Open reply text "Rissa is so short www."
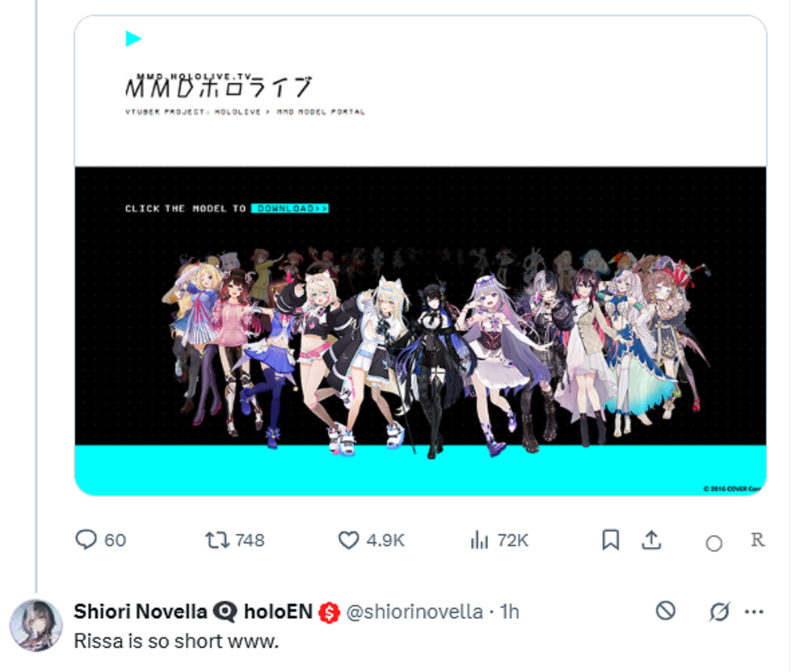 [176, 641]
